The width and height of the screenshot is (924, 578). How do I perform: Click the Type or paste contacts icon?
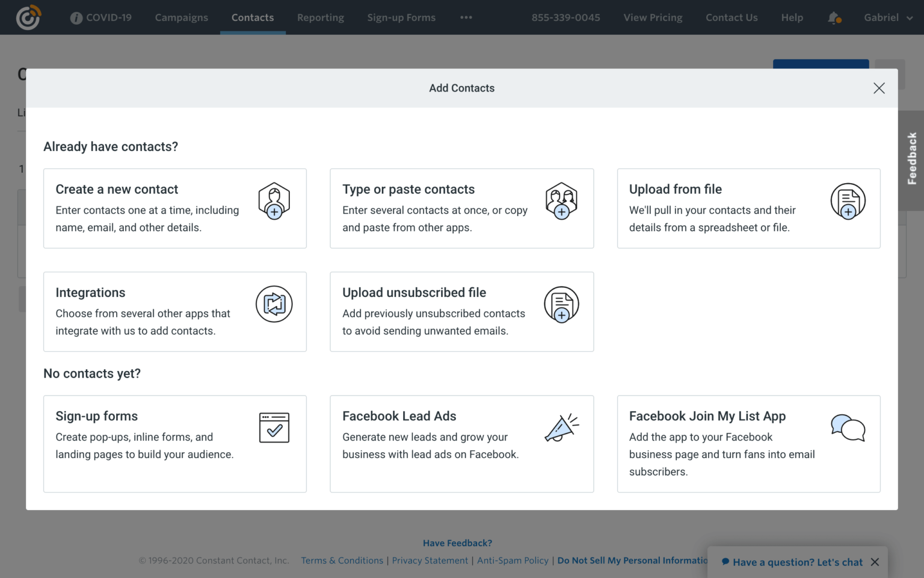point(561,201)
